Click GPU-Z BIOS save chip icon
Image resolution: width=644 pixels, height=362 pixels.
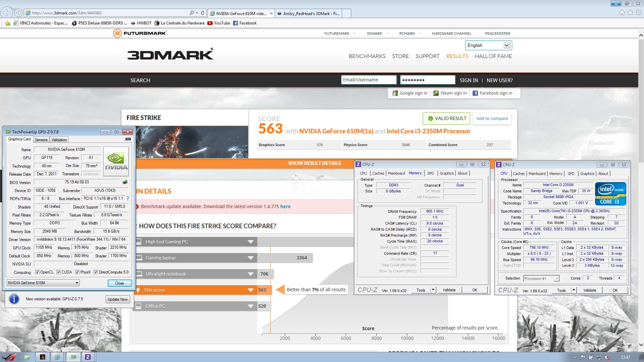125,182
